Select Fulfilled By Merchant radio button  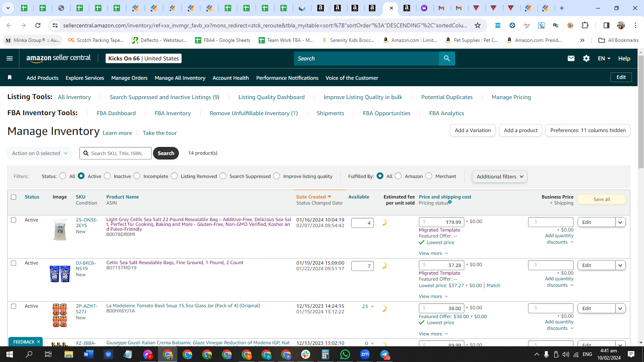point(429,176)
